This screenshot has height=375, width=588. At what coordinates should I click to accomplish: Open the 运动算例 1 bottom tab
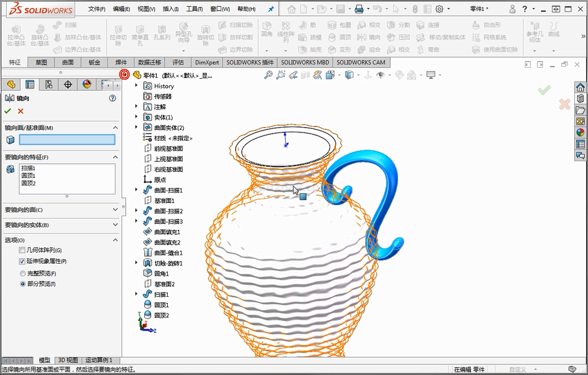click(98, 360)
